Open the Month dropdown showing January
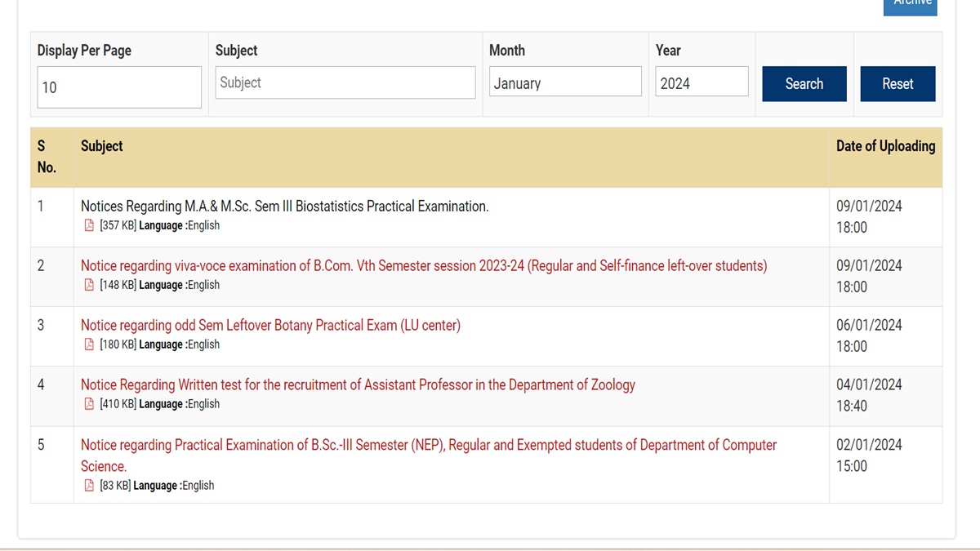 (x=565, y=82)
